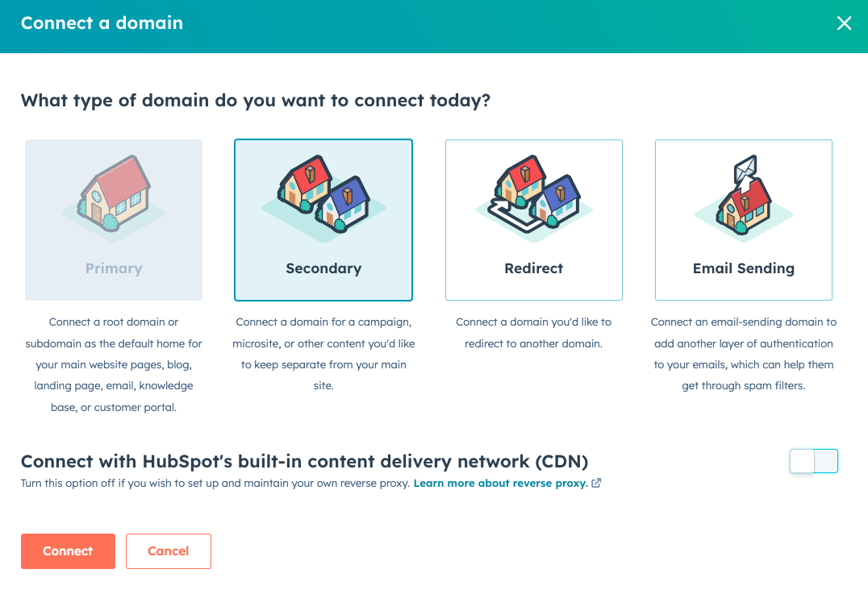Image resolution: width=868 pixels, height=590 pixels.
Task: Click the Connect button
Action: 68,551
